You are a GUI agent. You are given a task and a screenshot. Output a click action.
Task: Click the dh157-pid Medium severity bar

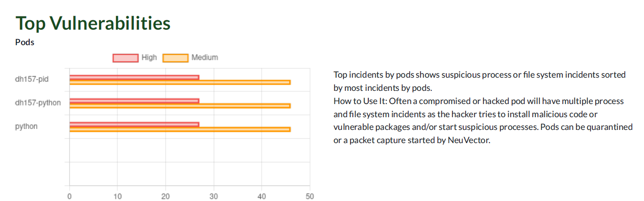click(x=180, y=82)
